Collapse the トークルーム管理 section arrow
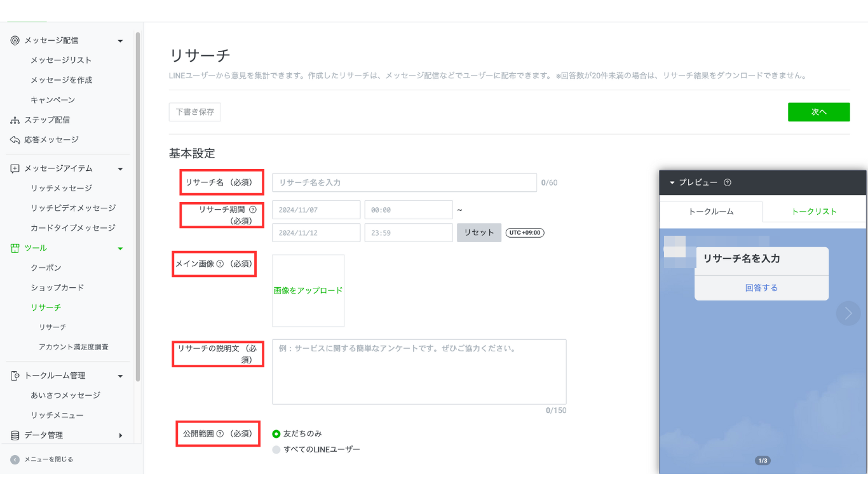The image size is (868, 488). pyautogui.click(x=121, y=376)
